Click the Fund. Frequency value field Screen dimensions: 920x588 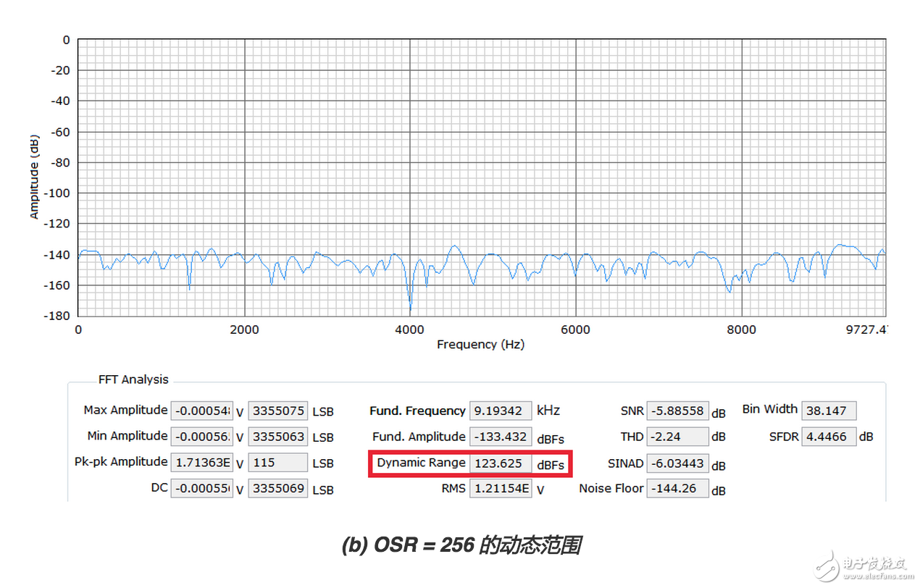point(500,411)
